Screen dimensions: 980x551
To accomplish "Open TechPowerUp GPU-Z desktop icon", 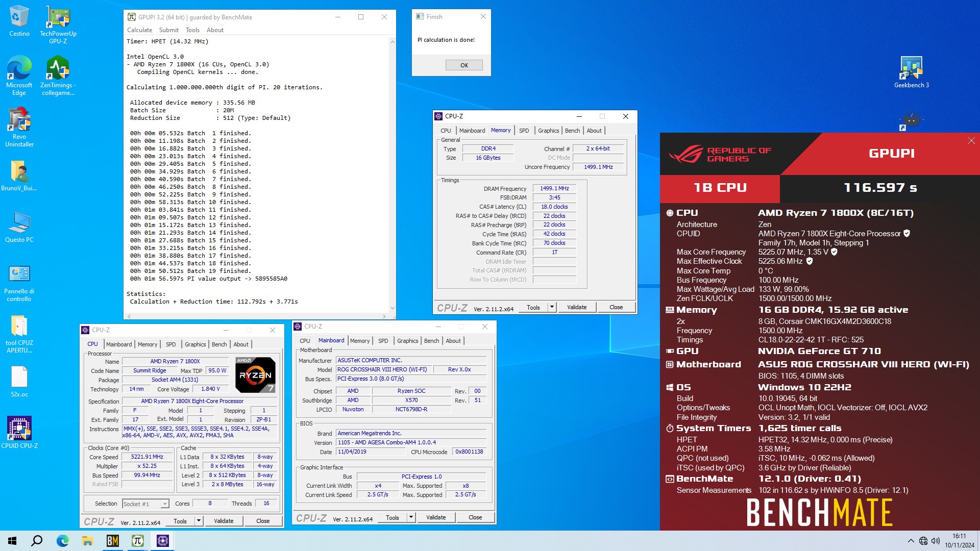I will tap(58, 24).
